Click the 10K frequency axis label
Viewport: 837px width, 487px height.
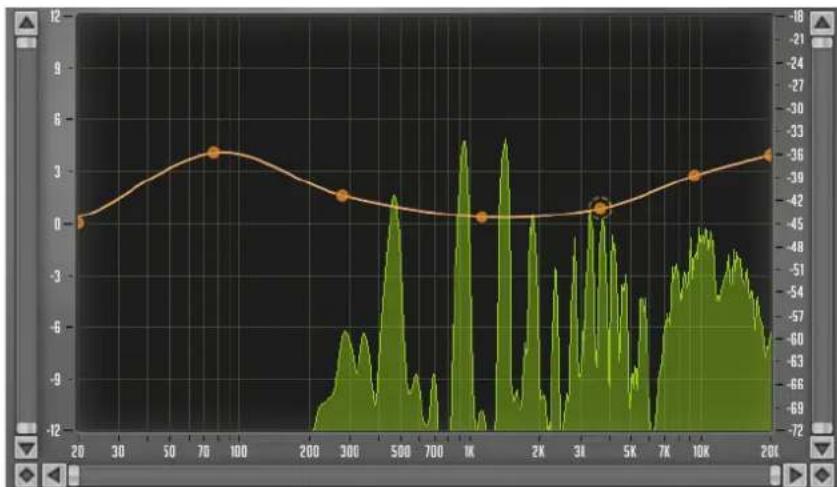(701, 452)
